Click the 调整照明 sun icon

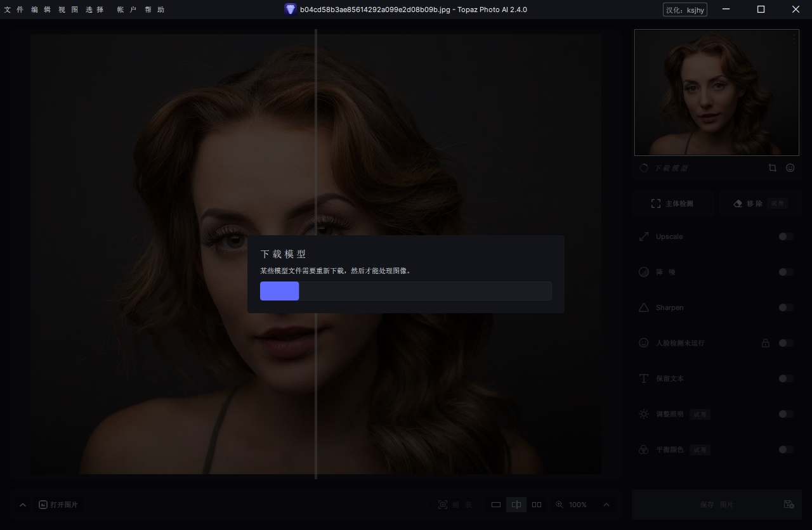tap(644, 414)
